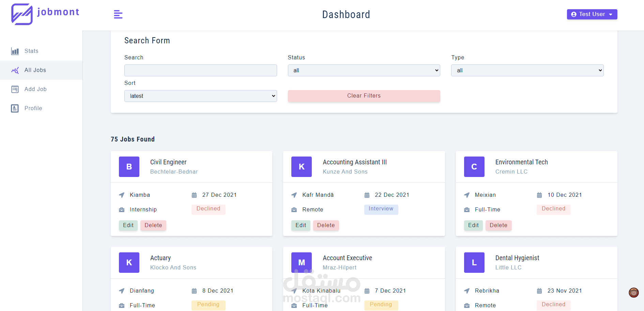This screenshot has width=644, height=311.
Task: Click the Pending badge on Actuary card
Action: [209, 305]
